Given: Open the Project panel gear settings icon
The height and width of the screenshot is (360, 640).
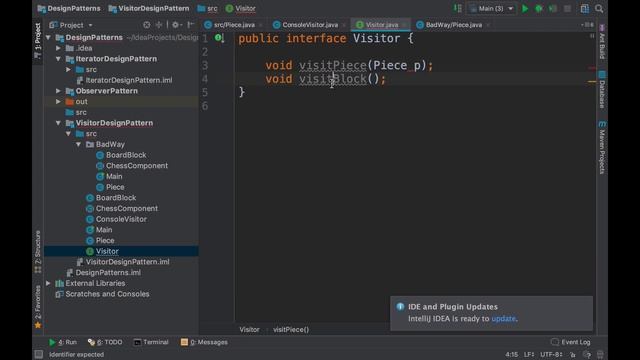Looking at the screenshot, I should pos(176,25).
